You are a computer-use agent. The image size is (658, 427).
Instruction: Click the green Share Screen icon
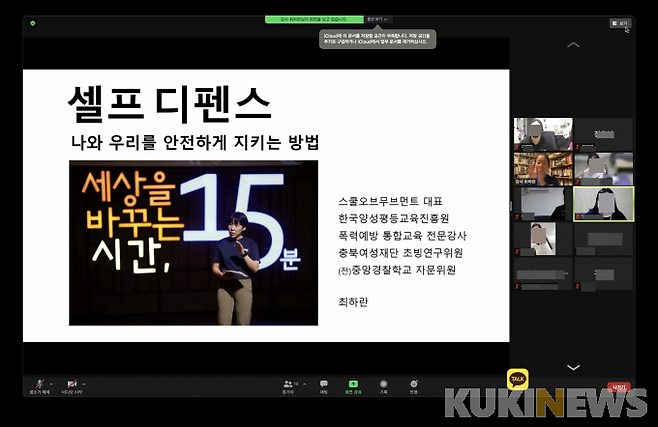click(x=353, y=384)
